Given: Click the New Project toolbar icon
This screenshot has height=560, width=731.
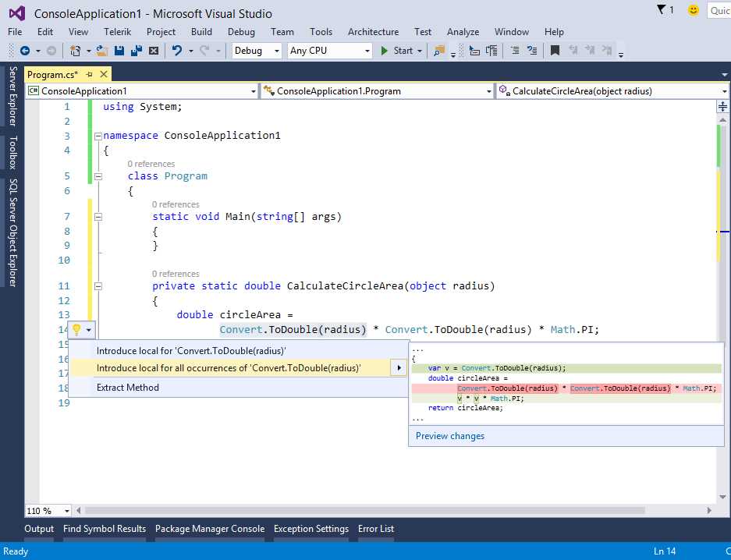Looking at the screenshot, I should point(76,51).
